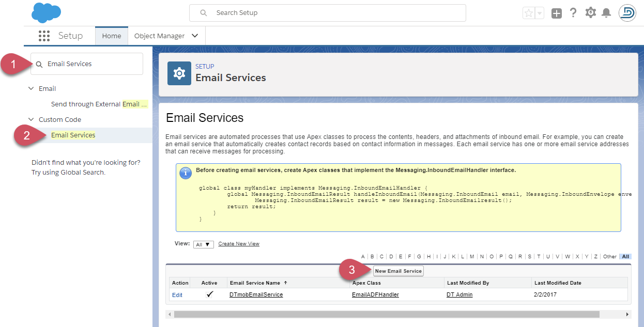The width and height of the screenshot is (644, 327).
Task: Click inside the Search Setup input field
Action: 328,12
